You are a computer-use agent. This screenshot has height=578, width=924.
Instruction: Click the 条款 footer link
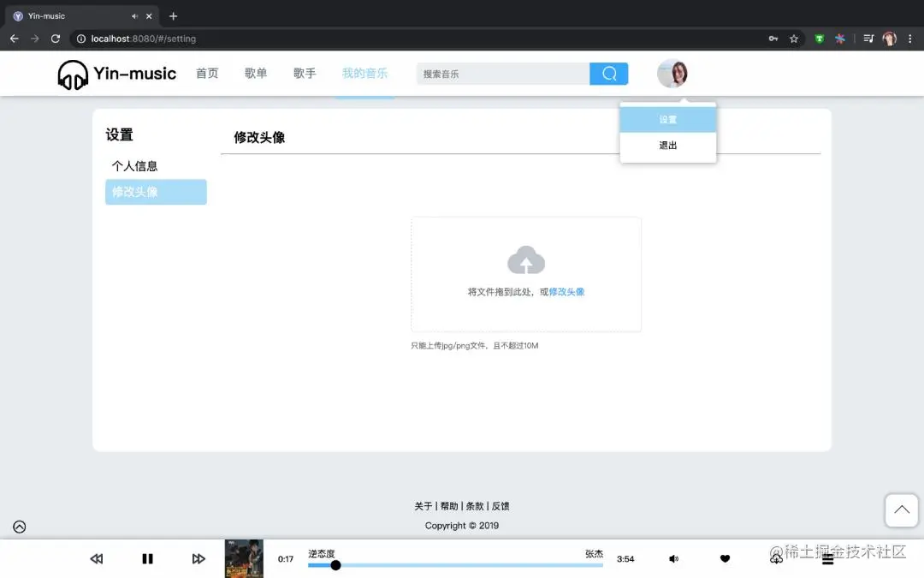[x=475, y=506]
